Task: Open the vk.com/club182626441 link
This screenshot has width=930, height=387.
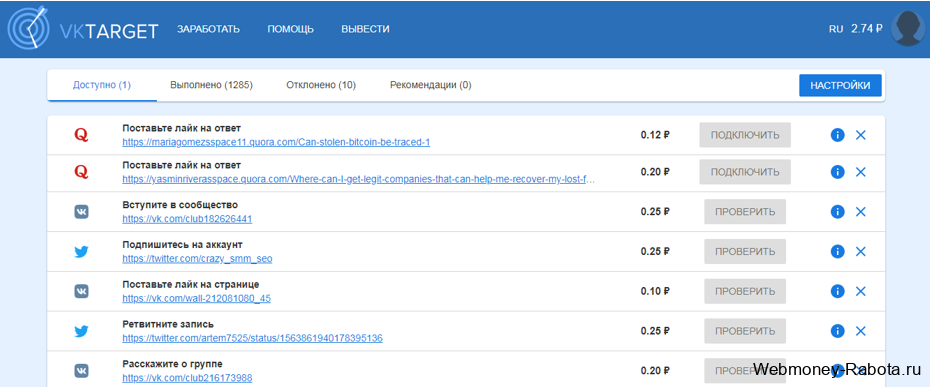Action: pos(187,219)
